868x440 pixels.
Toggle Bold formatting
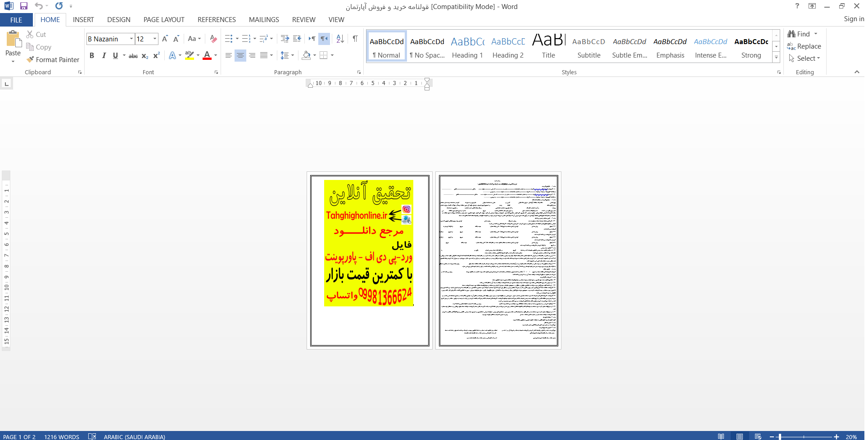coord(92,55)
